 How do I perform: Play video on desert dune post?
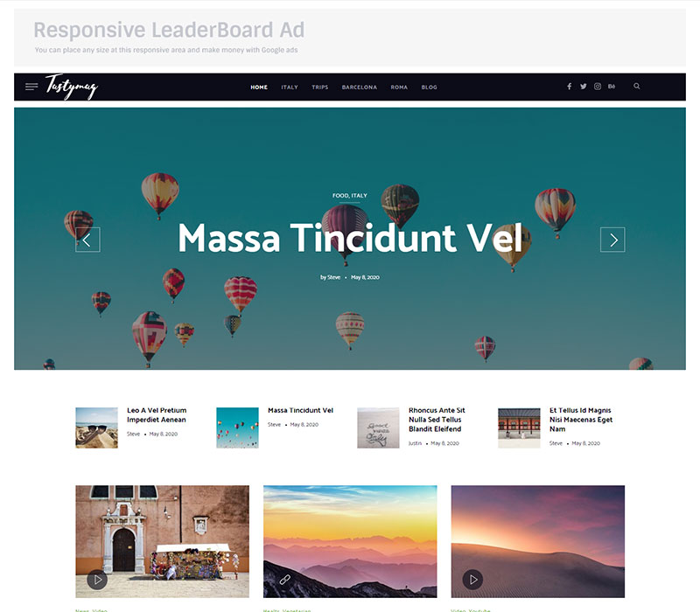(x=472, y=580)
